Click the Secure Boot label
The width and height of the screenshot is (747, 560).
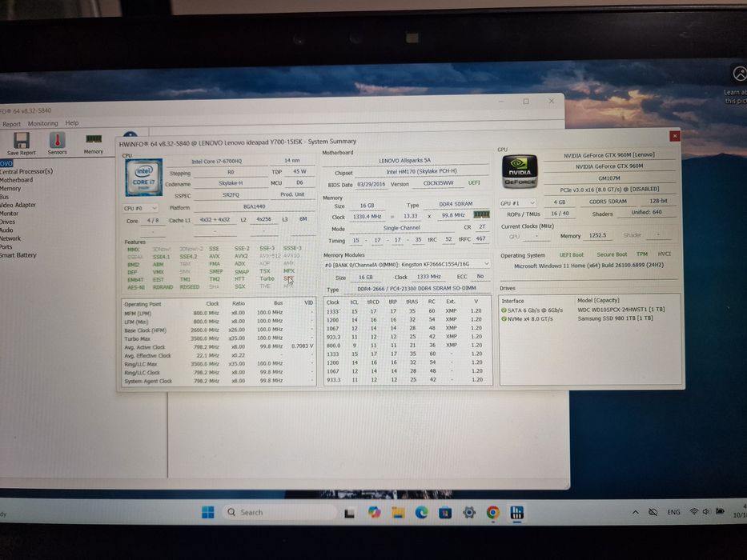point(612,254)
